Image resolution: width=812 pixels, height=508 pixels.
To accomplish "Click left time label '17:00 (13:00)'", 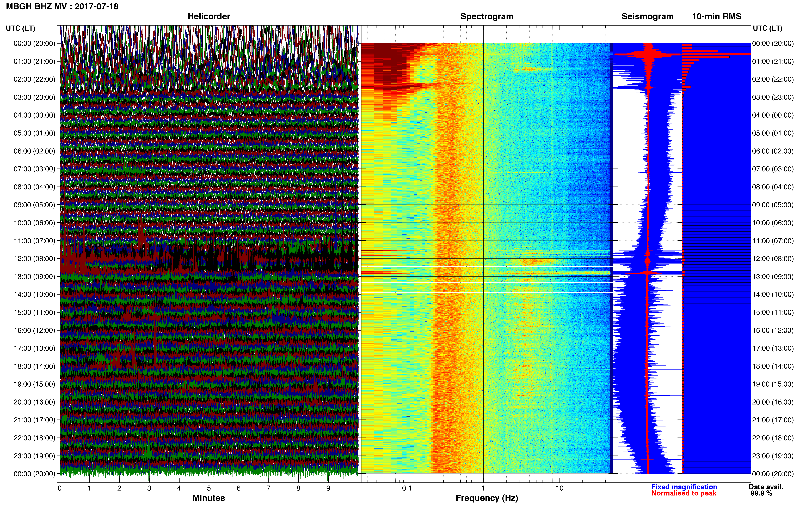I will coord(34,348).
